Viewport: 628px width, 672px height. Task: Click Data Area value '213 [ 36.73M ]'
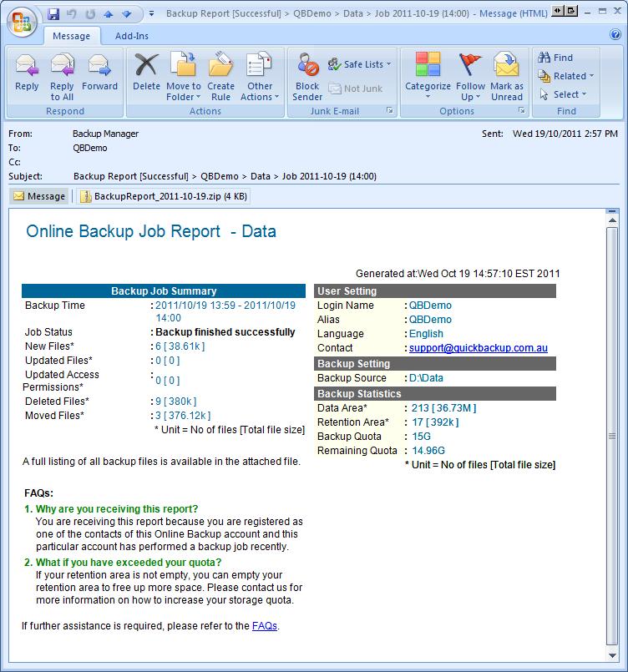pos(444,408)
